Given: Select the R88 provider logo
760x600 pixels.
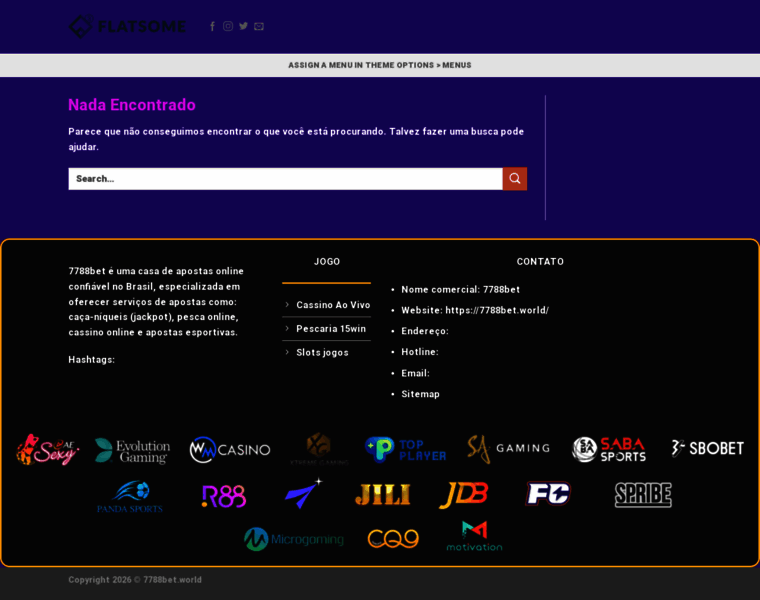Looking at the screenshot, I should click(x=224, y=496).
